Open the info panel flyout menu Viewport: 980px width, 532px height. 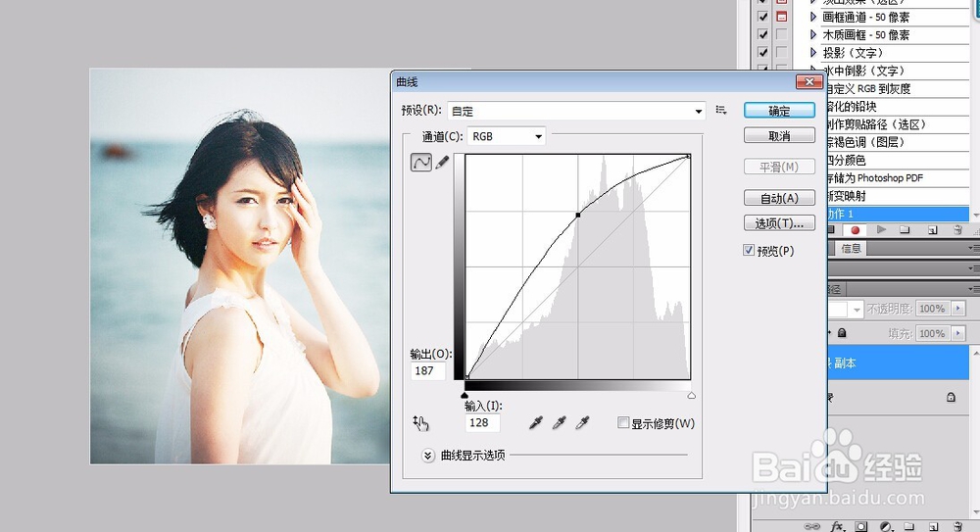(x=974, y=248)
